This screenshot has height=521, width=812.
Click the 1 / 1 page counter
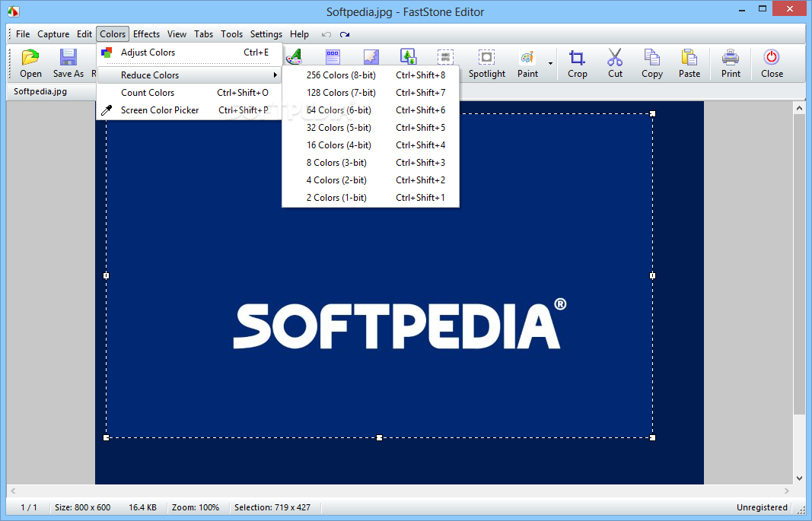click(x=28, y=507)
